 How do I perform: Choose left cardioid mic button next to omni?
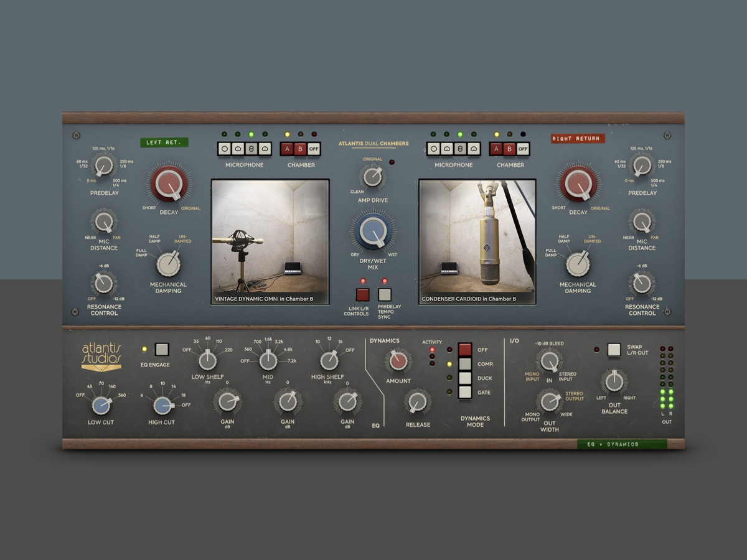pos(238,149)
